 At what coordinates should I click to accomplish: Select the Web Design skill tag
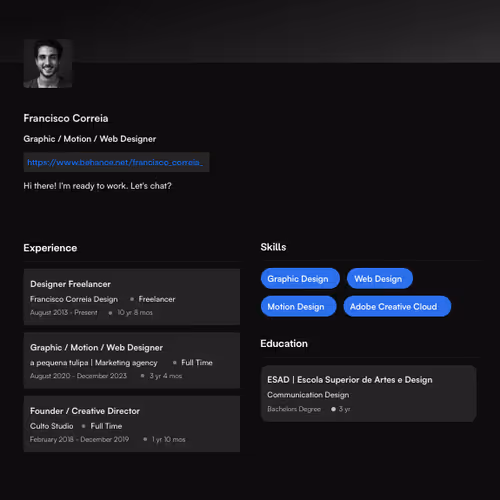pos(380,279)
